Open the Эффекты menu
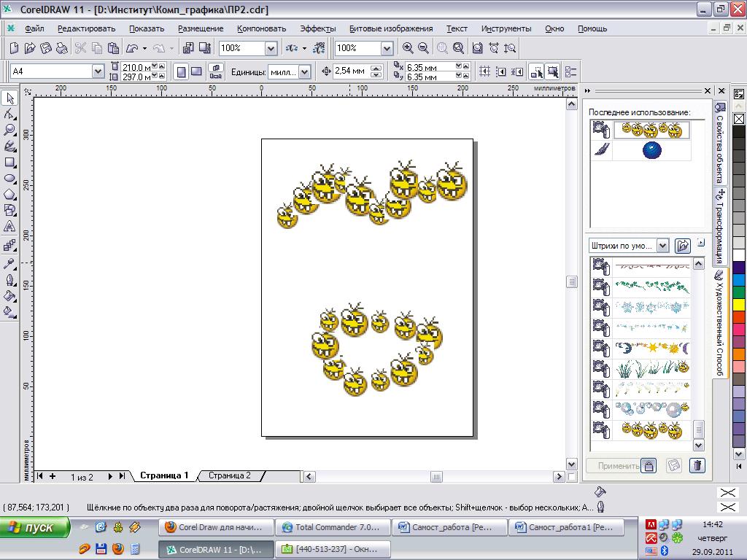The height and width of the screenshot is (560, 747). (318, 28)
